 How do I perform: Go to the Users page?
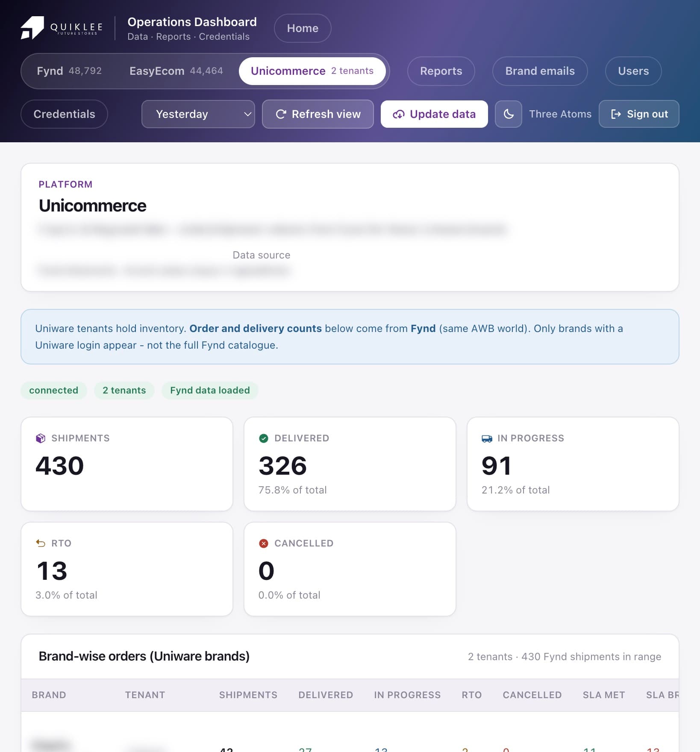[x=633, y=71]
